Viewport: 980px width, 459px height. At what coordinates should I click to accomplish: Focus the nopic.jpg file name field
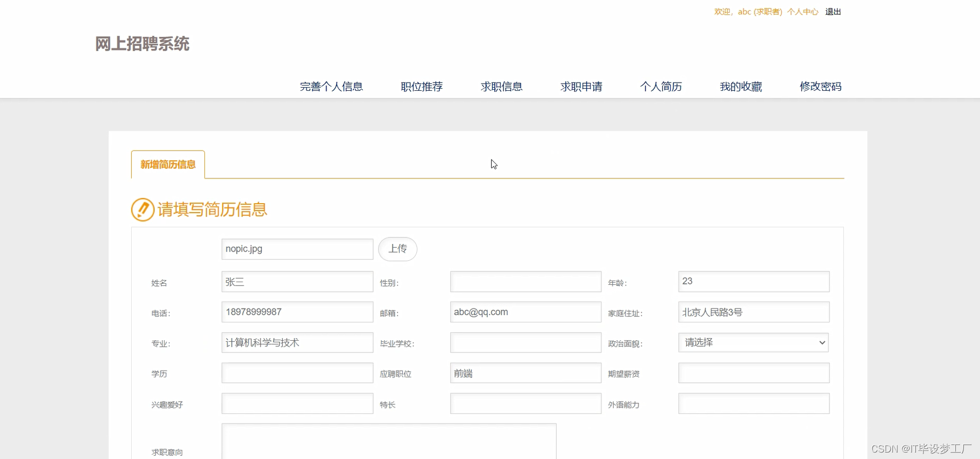pos(297,249)
